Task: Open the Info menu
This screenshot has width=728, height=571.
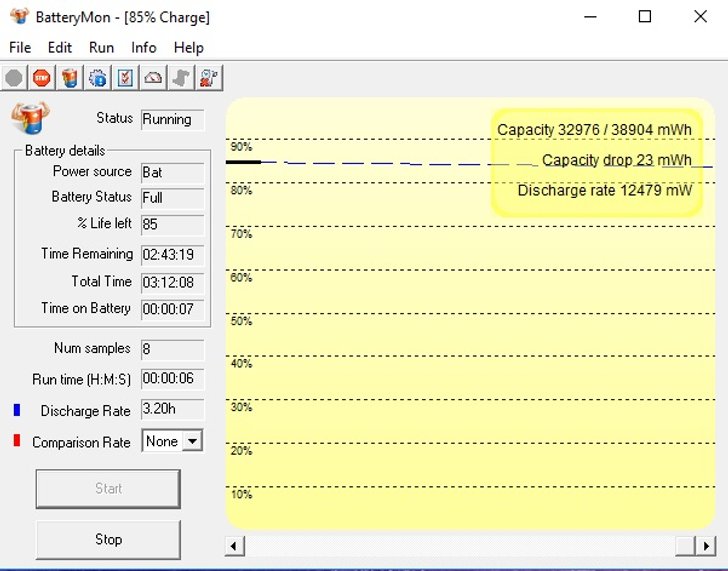Action: (x=143, y=47)
